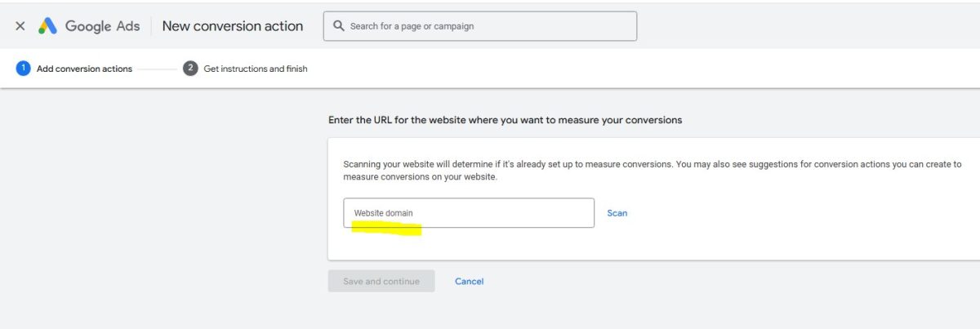Click the Save and continue button
This screenshot has width=980, height=329.
pos(381,281)
